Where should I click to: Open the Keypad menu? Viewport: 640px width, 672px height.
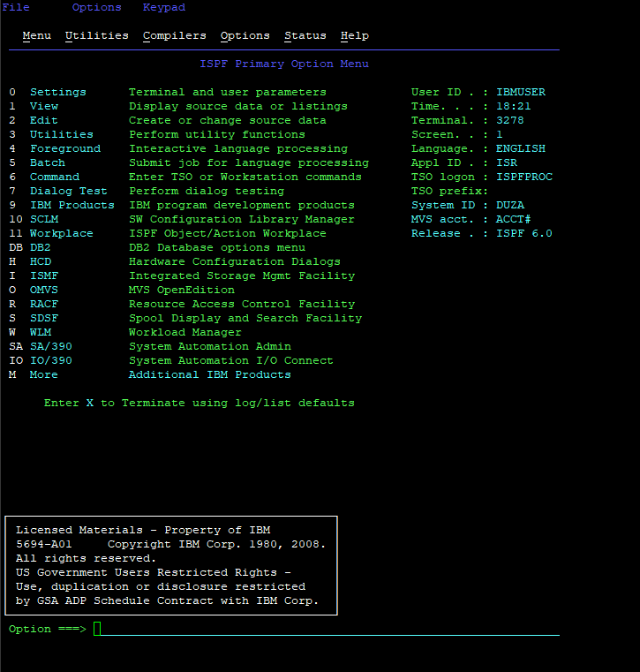[163, 7]
